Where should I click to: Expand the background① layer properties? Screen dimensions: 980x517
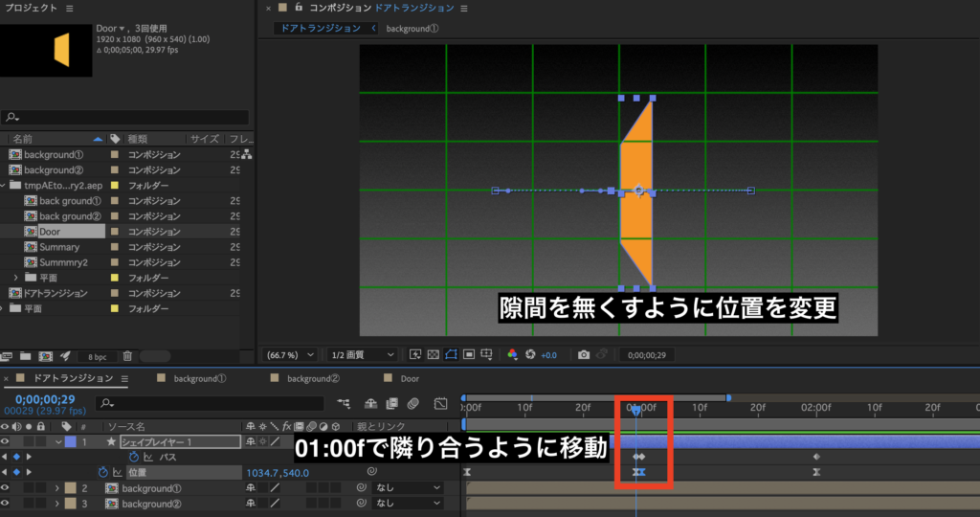[56, 488]
